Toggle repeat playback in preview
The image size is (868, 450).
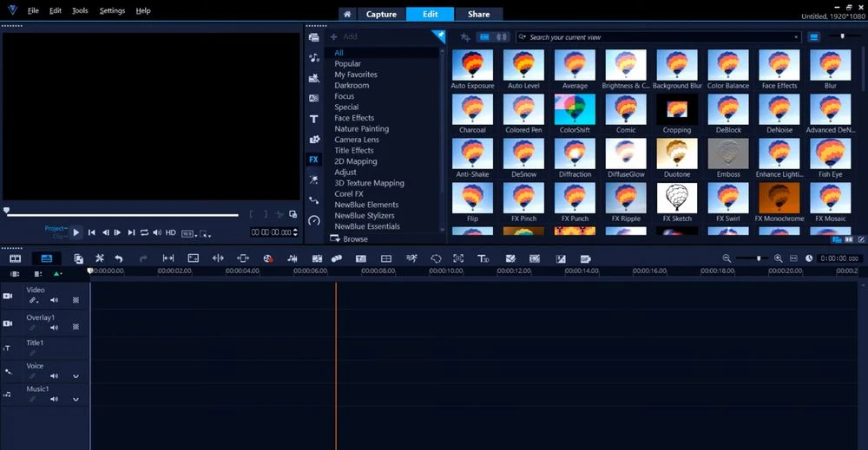(144, 232)
